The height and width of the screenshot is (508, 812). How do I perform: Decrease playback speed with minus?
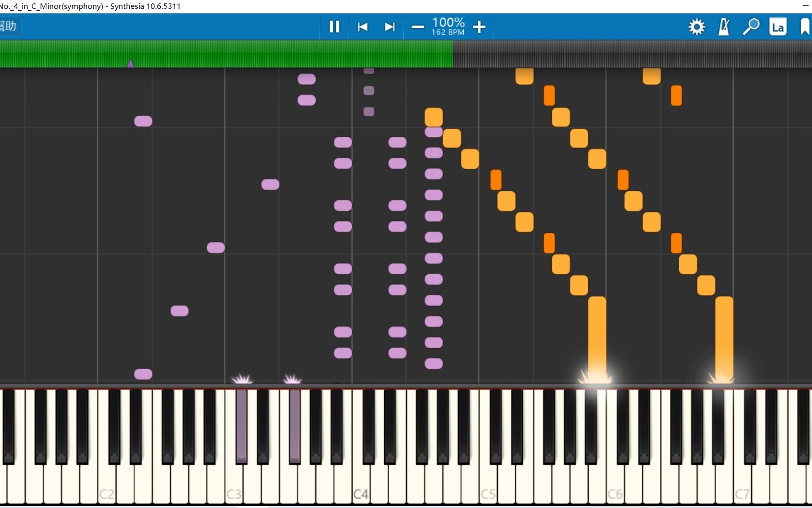click(x=418, y=27)
